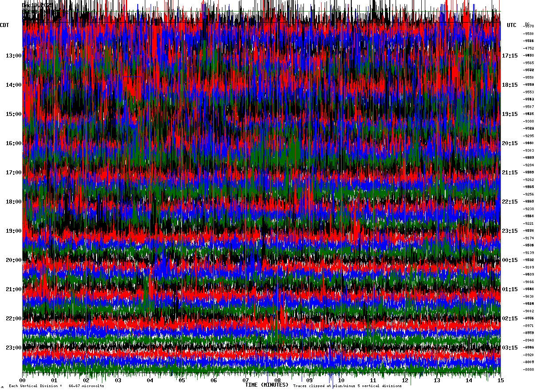Click the 17:15 UTC time label

pyautogui.click(x=510, y=56)
